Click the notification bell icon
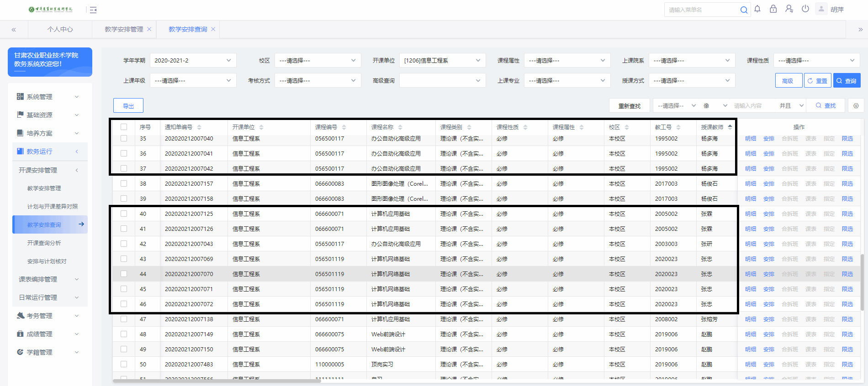 coord(757,9)
